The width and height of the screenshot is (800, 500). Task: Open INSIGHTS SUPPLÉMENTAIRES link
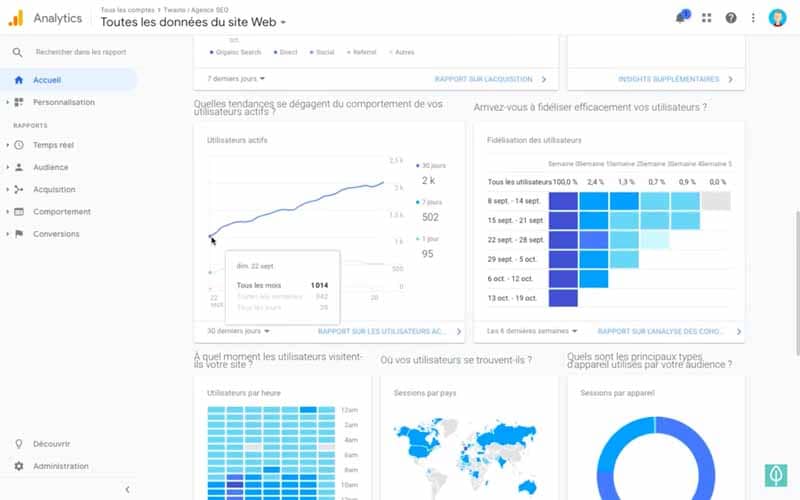pos(668,79)
